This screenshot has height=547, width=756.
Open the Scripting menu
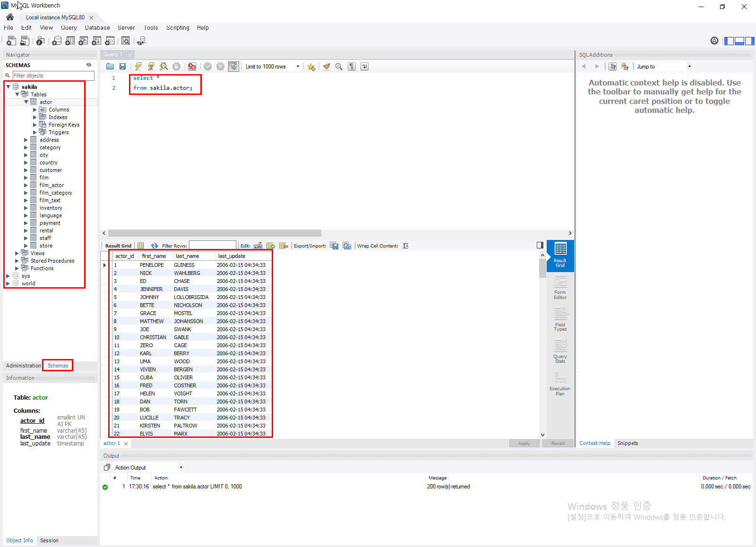[178, 28]
